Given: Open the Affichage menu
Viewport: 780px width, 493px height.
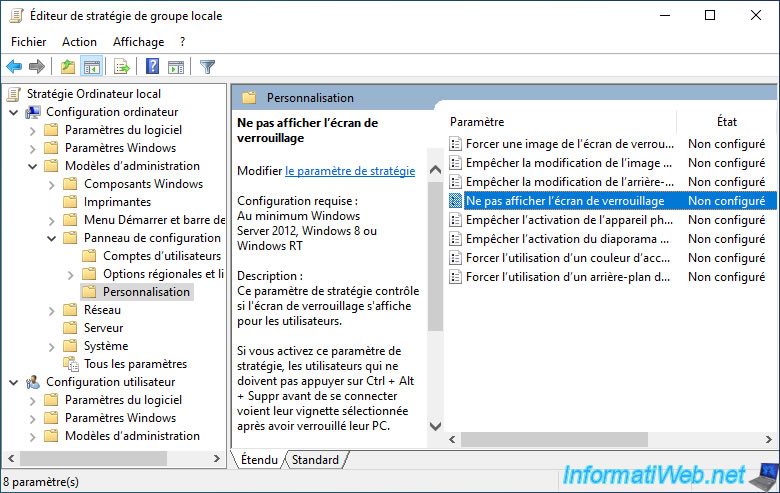Looking at the screenshot, I should (138, 42).
